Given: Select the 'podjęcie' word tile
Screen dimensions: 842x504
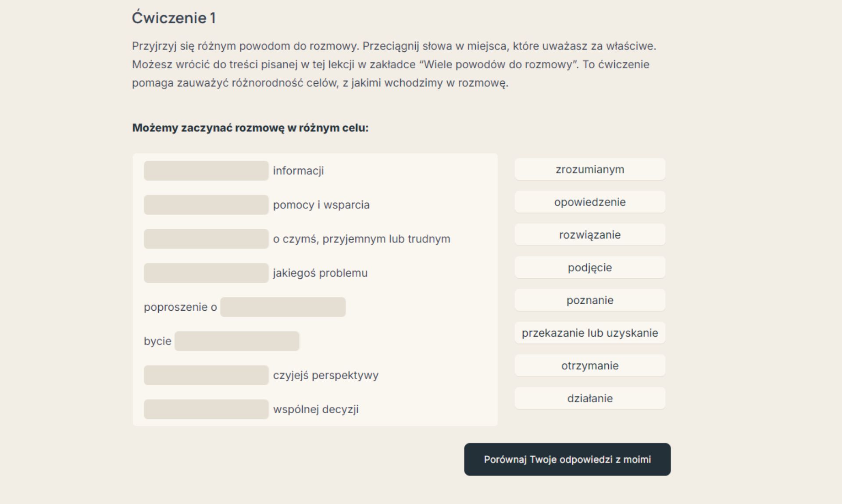Looking at the screenshot, I should click(590, 267).
